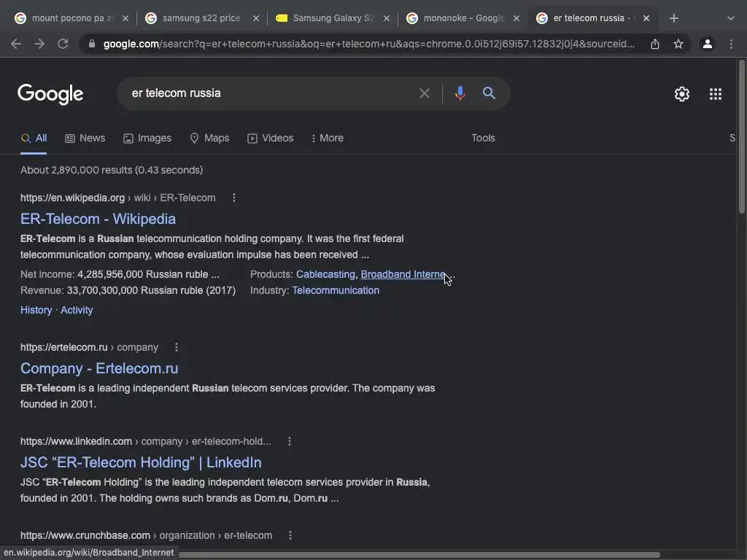Bookmark this page with the star
Viewport: 747px width, 560px height.
(x=678, y=44)
